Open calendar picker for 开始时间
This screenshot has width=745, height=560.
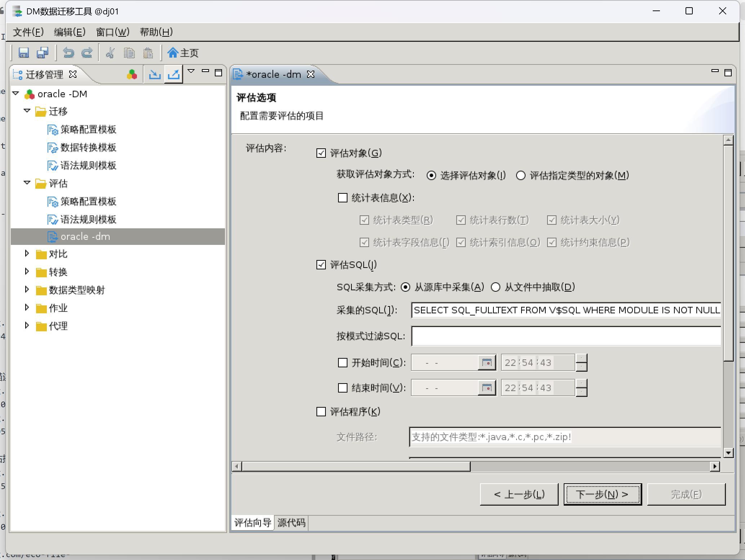point(487,362)
